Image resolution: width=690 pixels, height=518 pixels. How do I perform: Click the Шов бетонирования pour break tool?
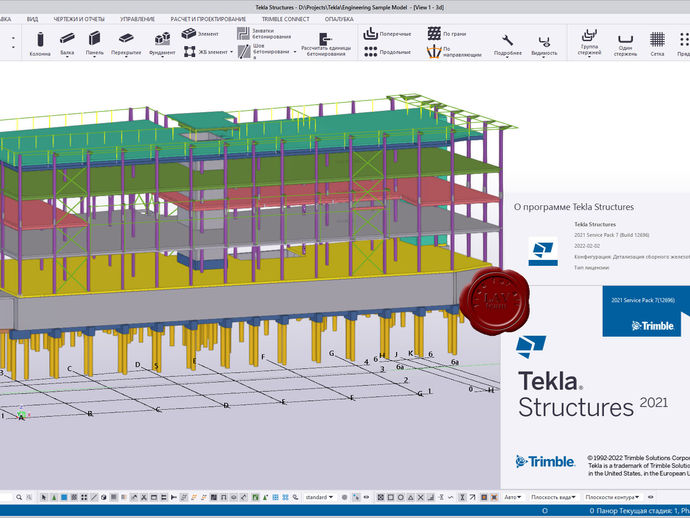point(264,51)
